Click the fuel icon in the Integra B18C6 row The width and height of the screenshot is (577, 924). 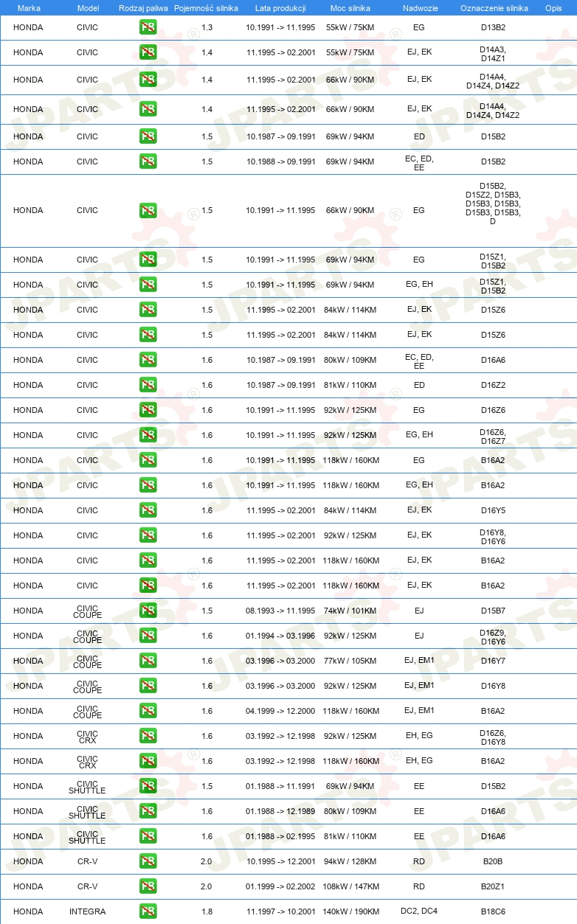click(148, 911)
